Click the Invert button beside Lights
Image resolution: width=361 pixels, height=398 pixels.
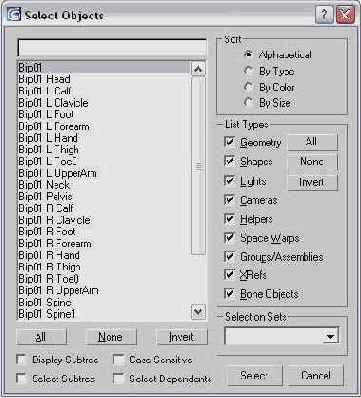click(x=312, y=182)
